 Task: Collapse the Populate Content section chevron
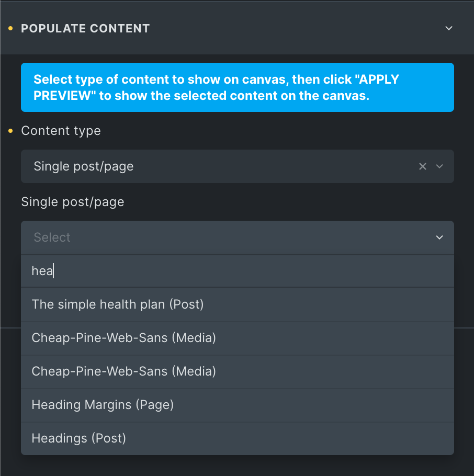click(x=449, y=28)
